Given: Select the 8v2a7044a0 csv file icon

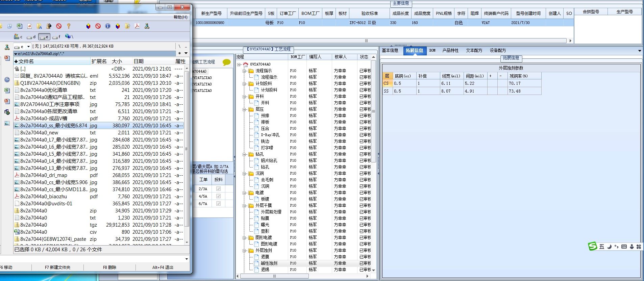Looking at the screenshot, I should point(17,232).
